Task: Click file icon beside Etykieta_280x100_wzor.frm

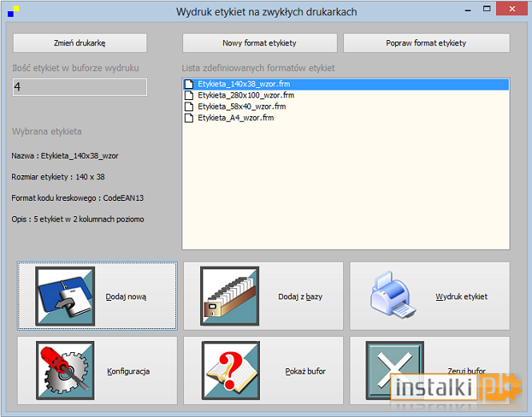Action: click(x=189, y=95)
